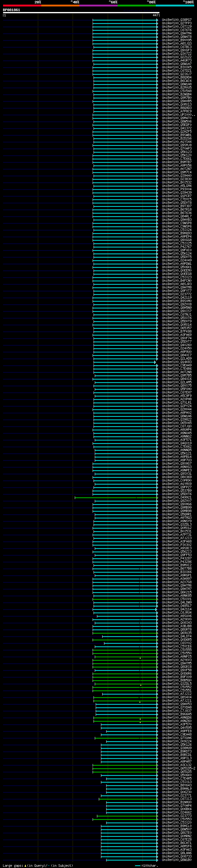
Task: Open hit UniRef100_Q9XHG6
Action: pyautogui.click(x=177, y=504)
